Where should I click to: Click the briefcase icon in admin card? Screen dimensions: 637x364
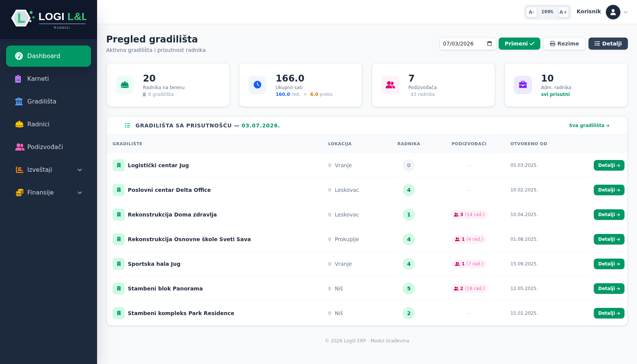click(x=523, y=85)
